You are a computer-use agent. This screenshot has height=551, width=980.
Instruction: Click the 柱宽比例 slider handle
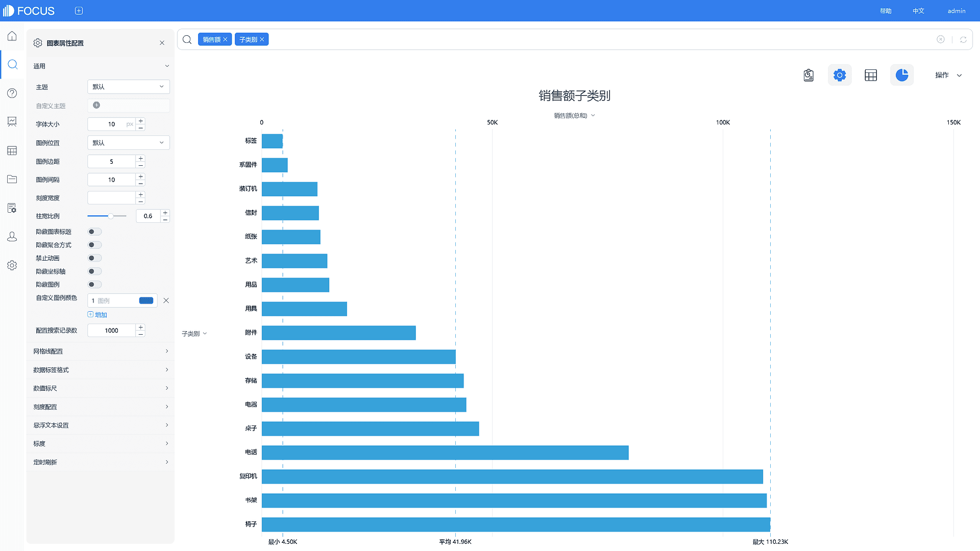click(111, 216)
